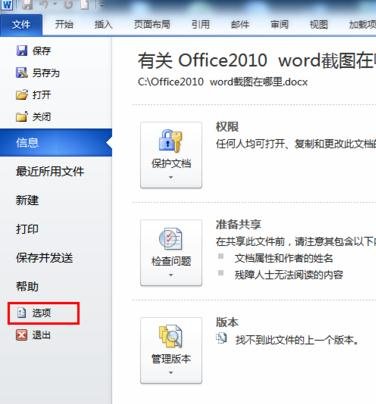Click the 权限 heading
376x404 pixels.
[227, 127]
